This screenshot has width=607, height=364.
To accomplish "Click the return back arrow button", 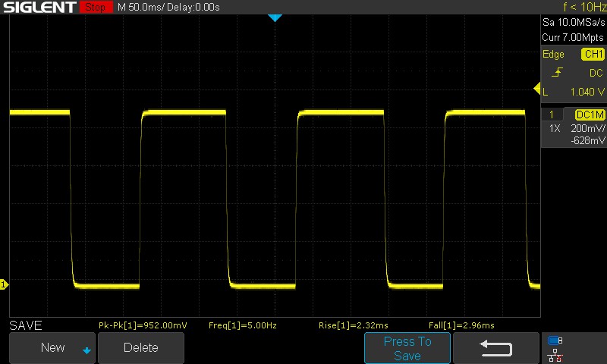I will click(x=496, y=348).
